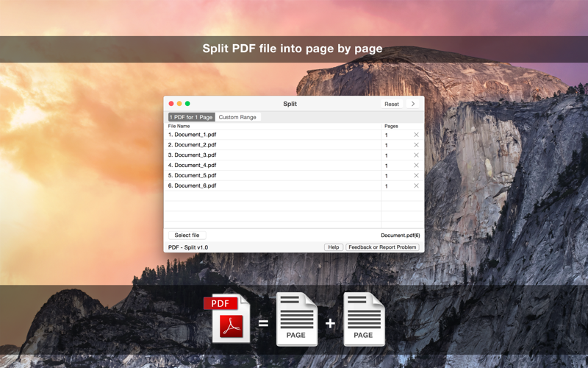The image size is (588, 368).
Task: Click the red PDF file icon
Action: coord(227,319)
